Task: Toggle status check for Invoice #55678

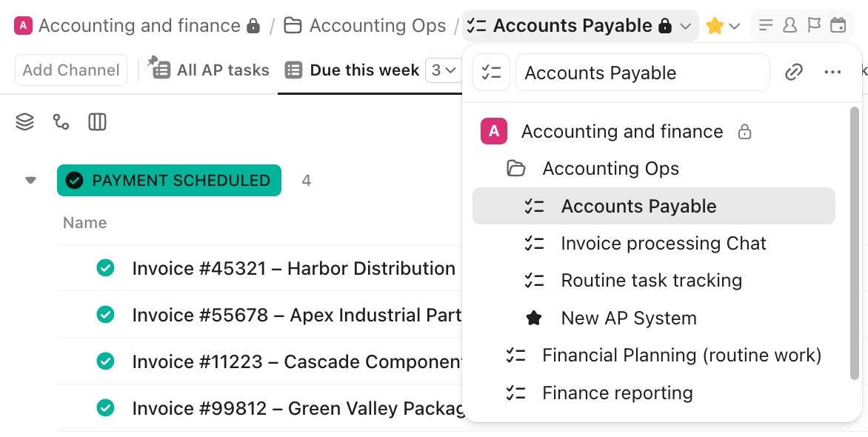Action: coord(105,315)
